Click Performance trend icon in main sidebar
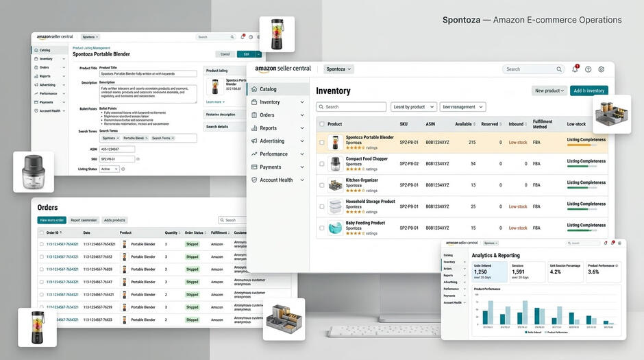The image size is (644, 360). [254, 154]
